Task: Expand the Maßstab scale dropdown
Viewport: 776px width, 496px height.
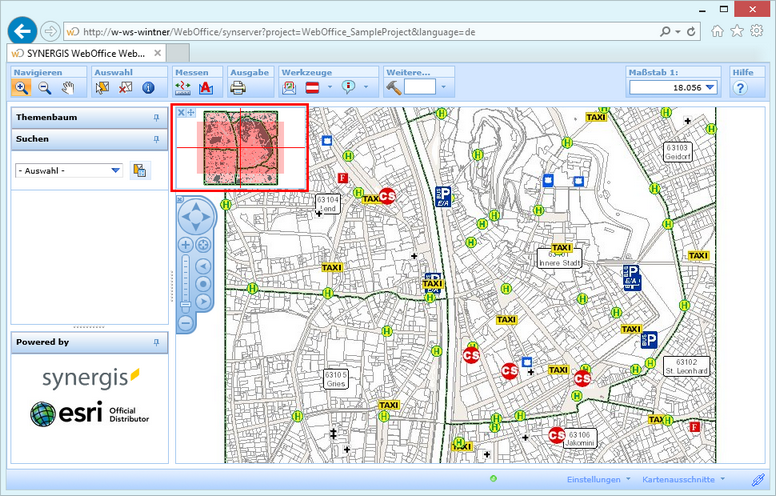Action: [710, 88]
